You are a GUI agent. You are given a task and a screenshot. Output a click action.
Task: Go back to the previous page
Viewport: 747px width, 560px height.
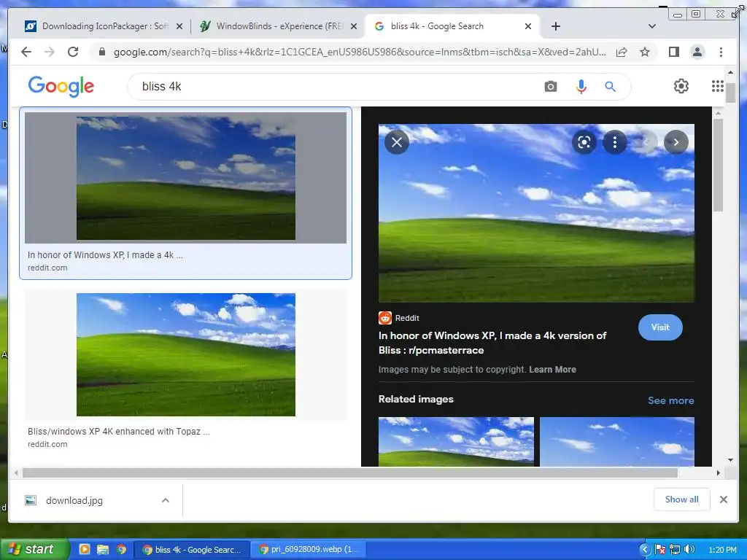pyautogui.click(x=26, y=52)
